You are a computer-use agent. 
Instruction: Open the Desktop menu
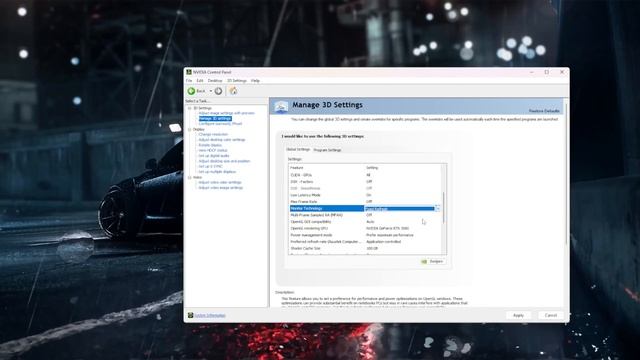coord(215,81)
